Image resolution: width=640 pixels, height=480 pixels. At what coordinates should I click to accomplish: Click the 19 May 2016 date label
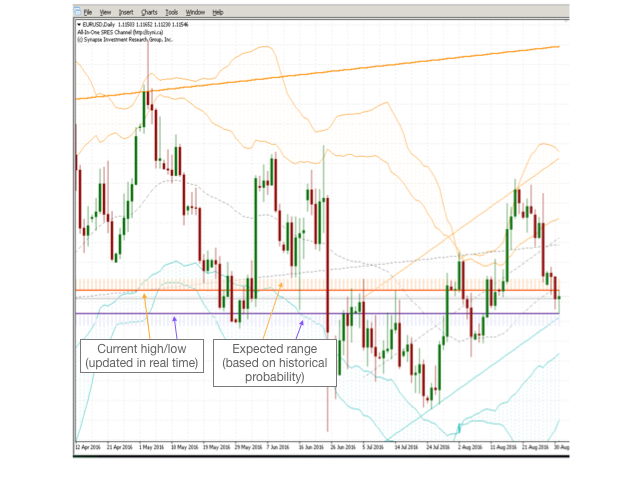(x=217, y=447)
